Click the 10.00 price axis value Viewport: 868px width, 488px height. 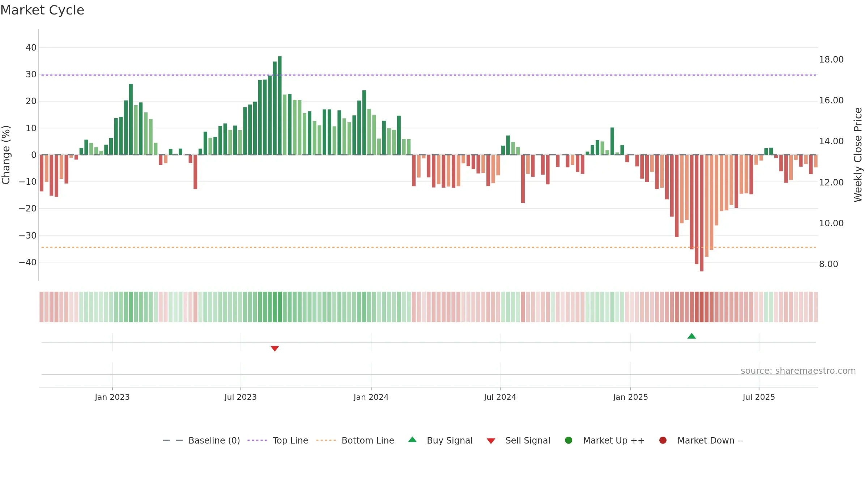[831, 223]
